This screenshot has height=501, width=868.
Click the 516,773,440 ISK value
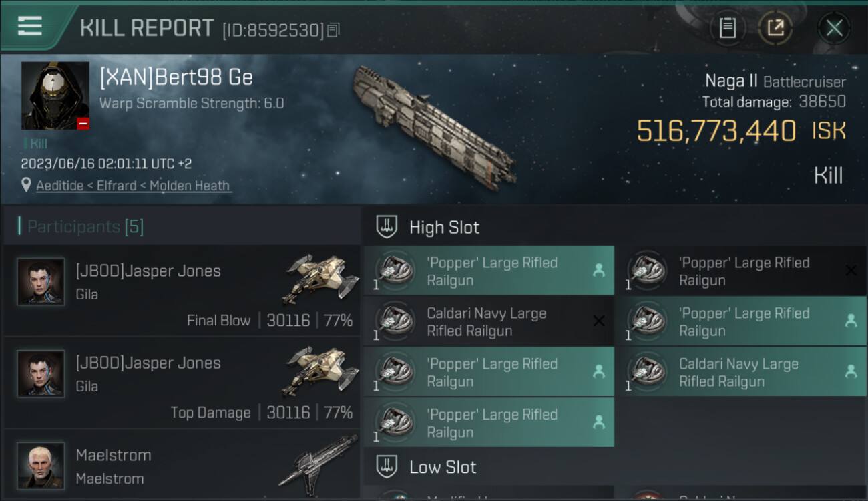[716, 131]
